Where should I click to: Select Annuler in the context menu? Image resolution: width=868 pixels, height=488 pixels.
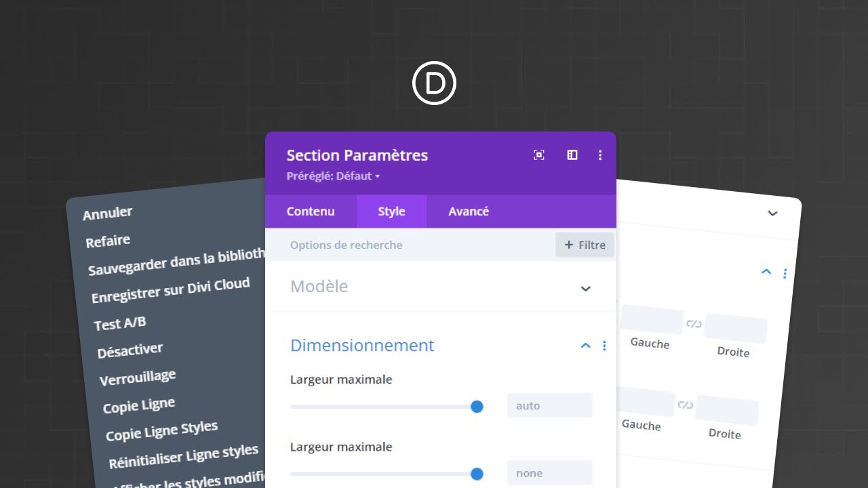107,213
